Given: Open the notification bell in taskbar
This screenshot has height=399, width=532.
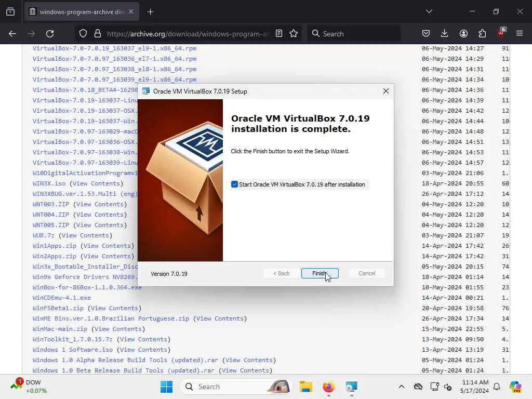Looking at the screenshot, I should coord(497,387).
